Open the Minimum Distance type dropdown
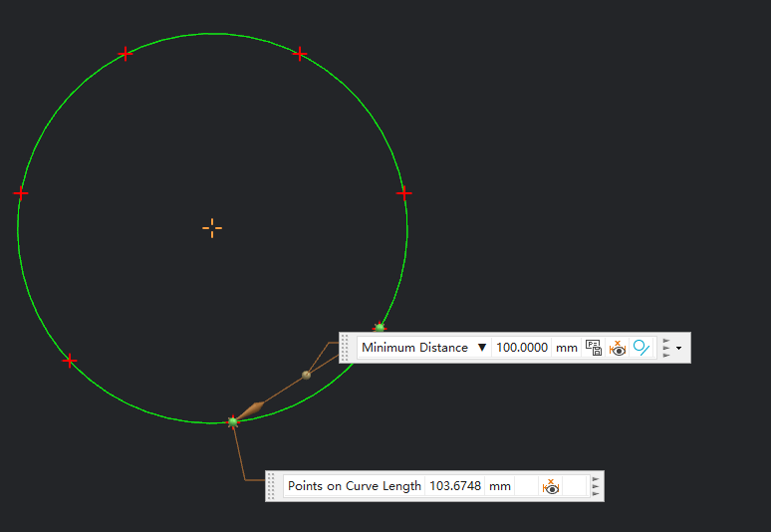The width and height of the screenshot is (771, 532). pos(482,348)
